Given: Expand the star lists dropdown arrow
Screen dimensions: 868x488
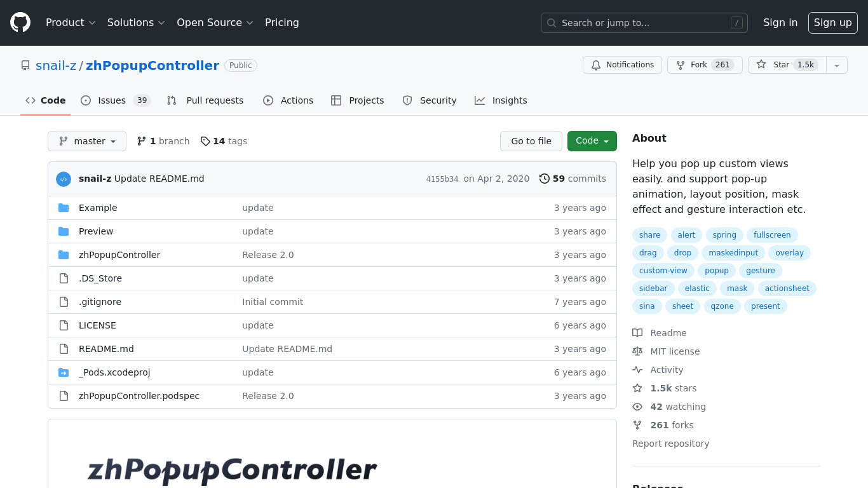Looking at the screenshot, I should 837,65.
